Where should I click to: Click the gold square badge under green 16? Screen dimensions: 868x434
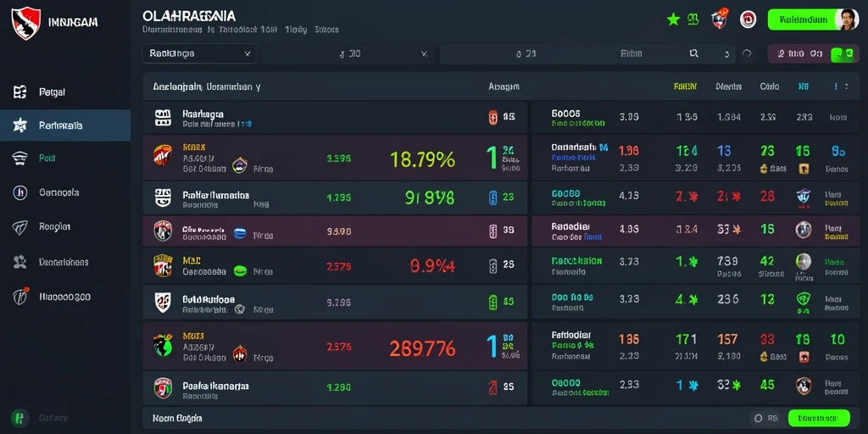click(x=804, y=169)
